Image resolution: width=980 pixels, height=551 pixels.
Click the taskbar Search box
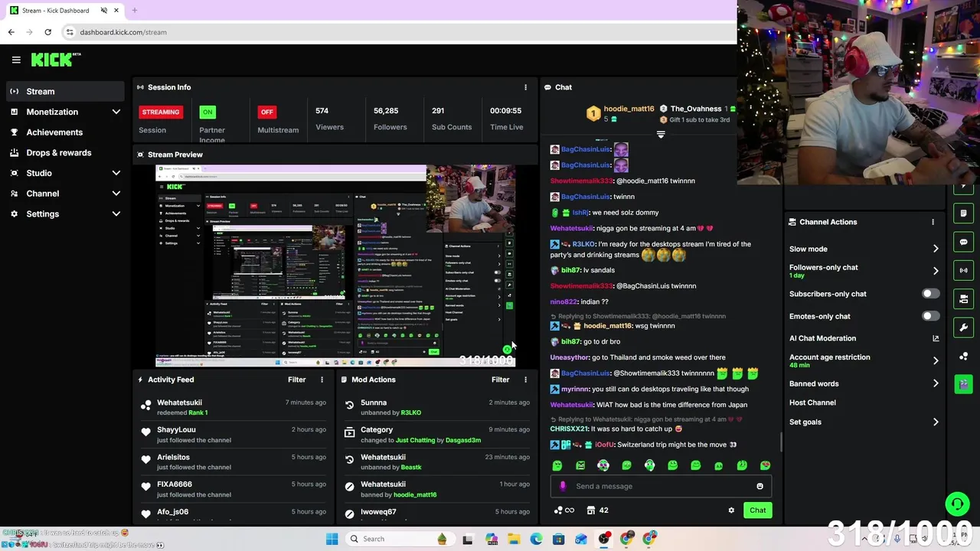(400, 539)
